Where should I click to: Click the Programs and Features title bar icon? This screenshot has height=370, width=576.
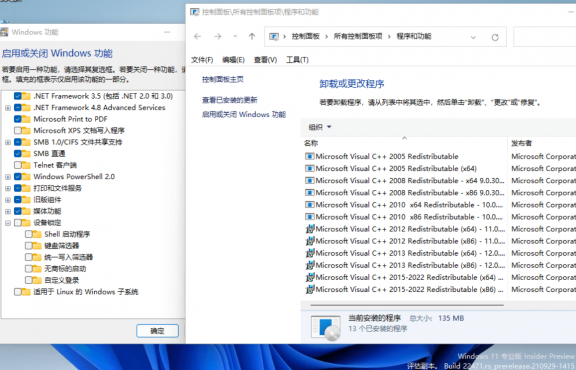[x=195, y=12]
